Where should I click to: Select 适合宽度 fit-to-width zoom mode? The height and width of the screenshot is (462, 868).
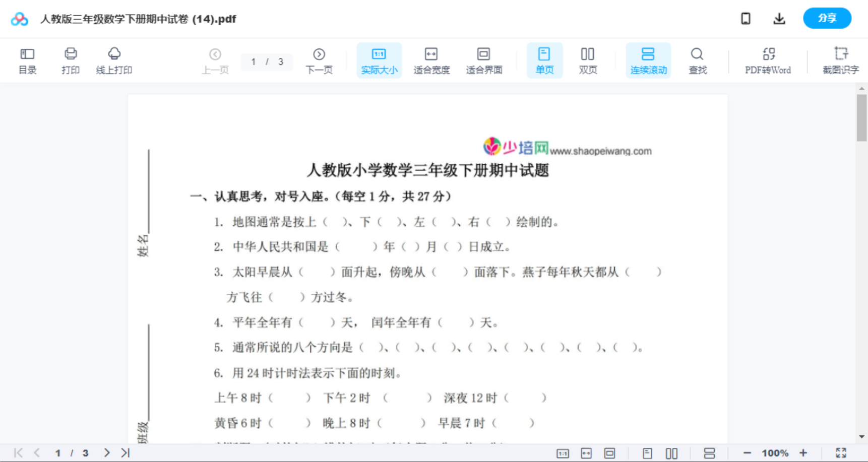click(431, 60)
